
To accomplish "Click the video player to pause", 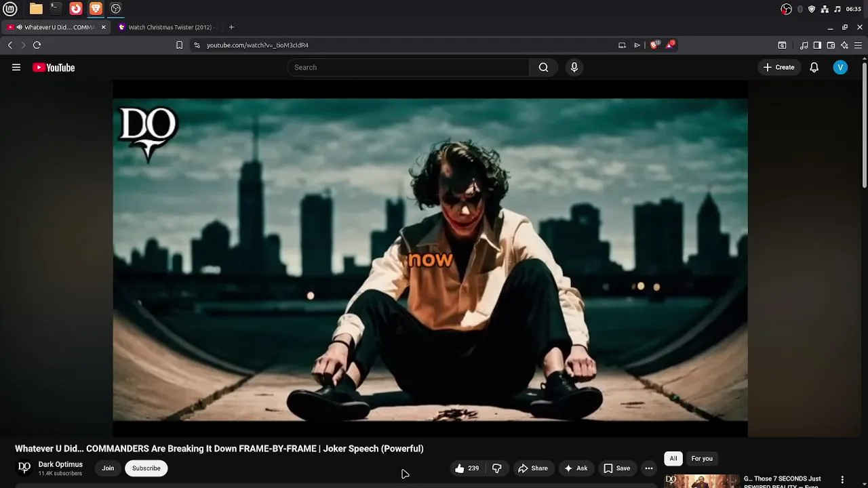I will tap(430, 258).
